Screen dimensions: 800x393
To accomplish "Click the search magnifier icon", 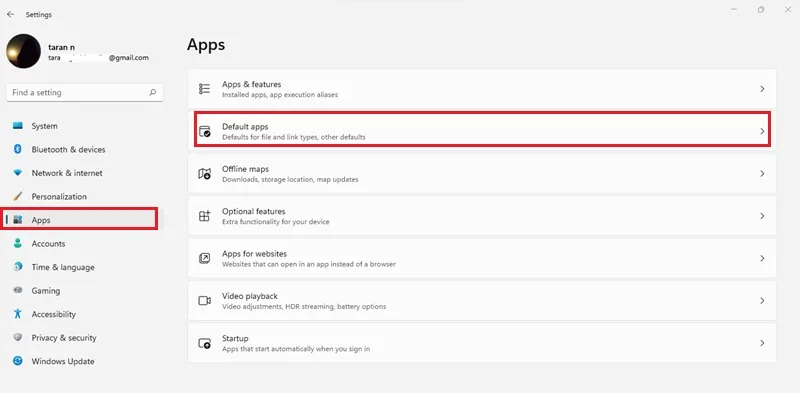I will pyautogui.click(x=153, y=92).
